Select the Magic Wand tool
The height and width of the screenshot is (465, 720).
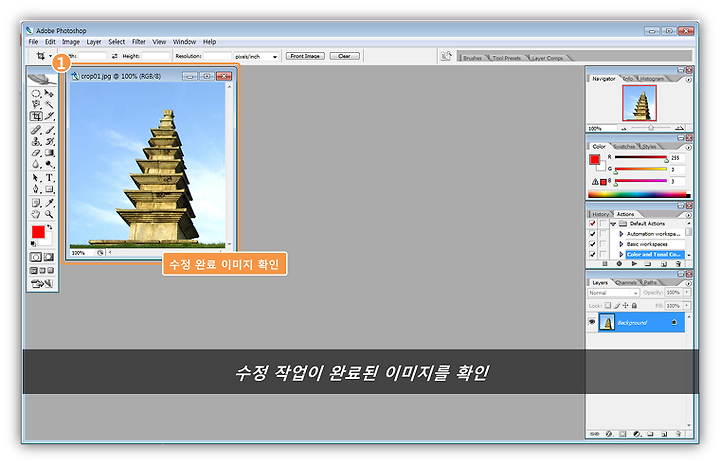[x=49, y=105]
